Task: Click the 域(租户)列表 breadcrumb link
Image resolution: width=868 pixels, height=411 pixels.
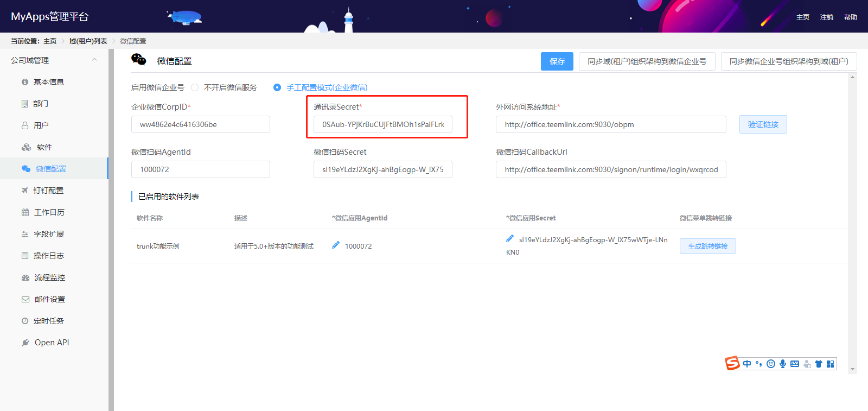Action: point(88,41)
